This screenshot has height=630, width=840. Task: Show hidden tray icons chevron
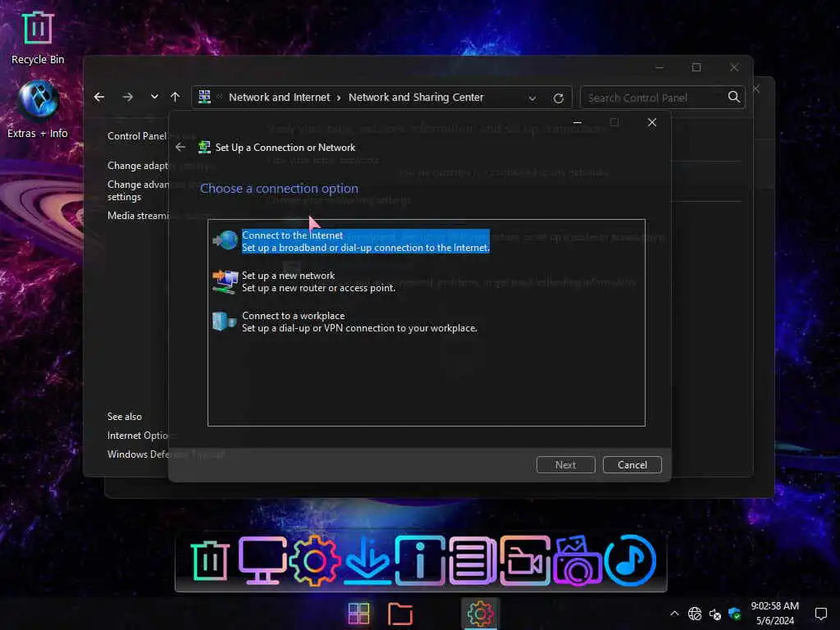click(x=674, y=614)
